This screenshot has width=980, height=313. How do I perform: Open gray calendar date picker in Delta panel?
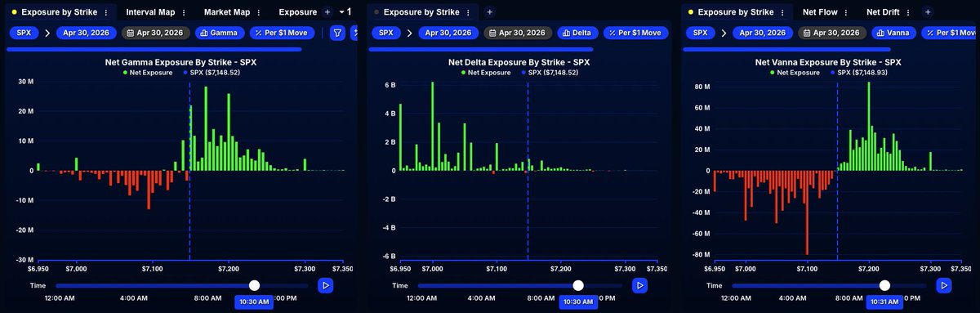point(519,33)
